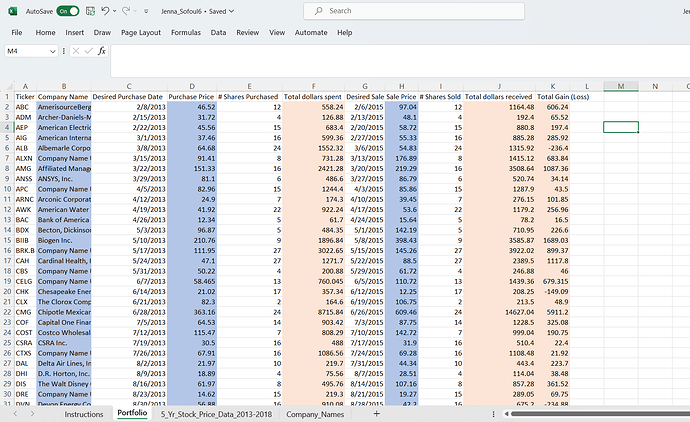Click the ticker BRK.B cell
Screen dimensions: 690x422
click(25, 250)
